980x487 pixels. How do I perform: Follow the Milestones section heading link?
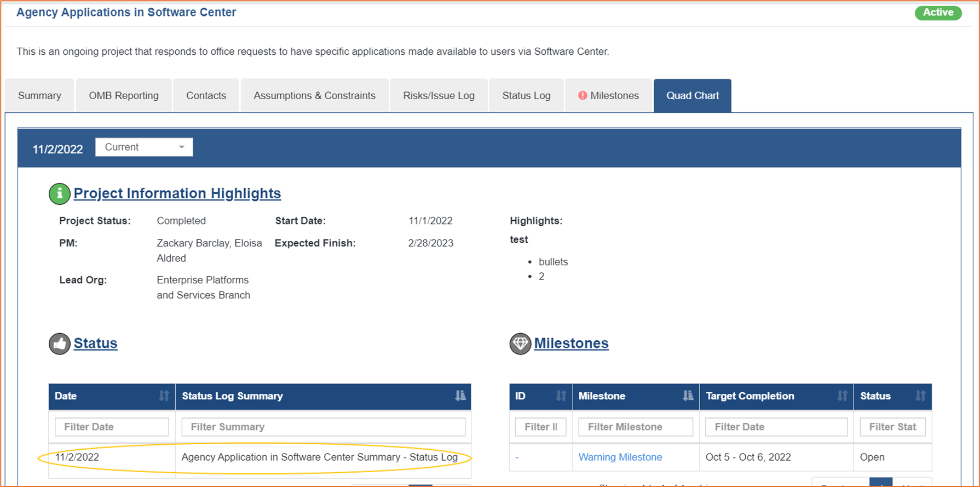pos(571,343)
